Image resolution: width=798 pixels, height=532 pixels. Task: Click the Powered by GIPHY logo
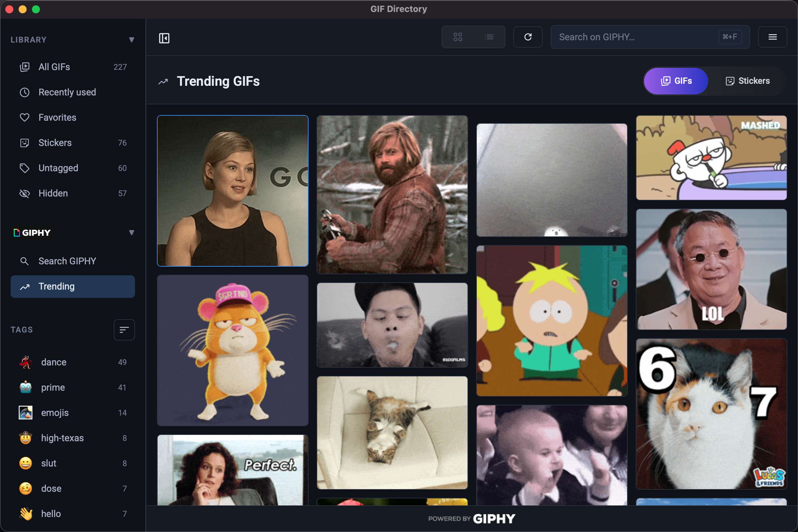(472, 519)
